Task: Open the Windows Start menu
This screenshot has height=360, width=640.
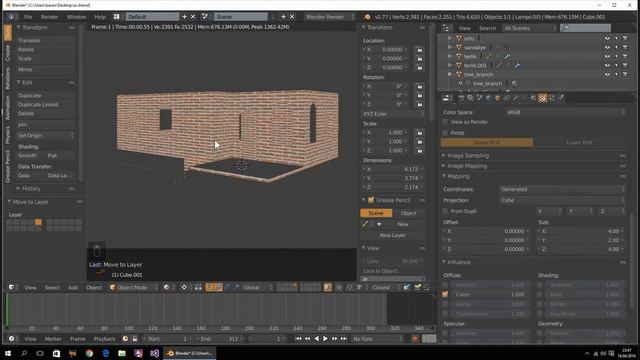Action: coord(8,353)
